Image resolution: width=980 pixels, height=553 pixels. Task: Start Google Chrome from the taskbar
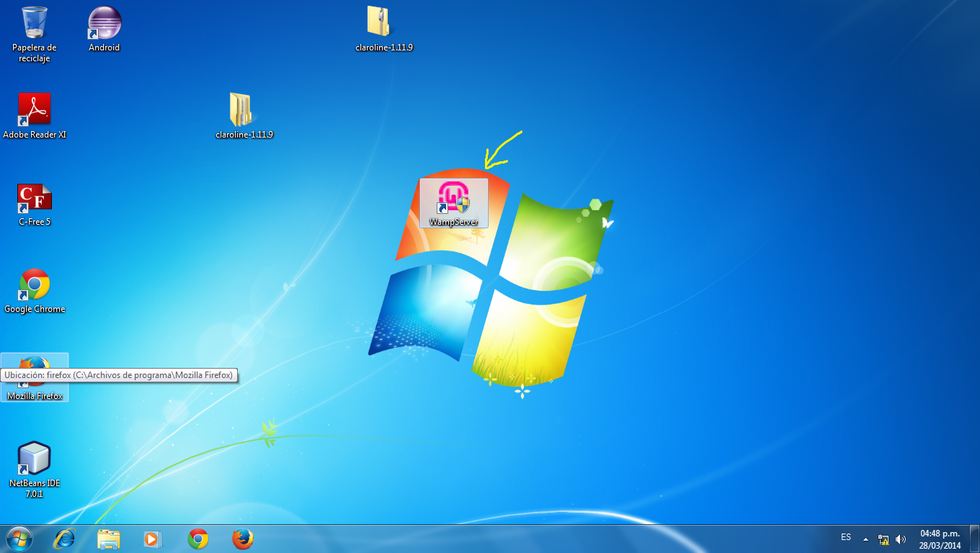coord(197,539)
